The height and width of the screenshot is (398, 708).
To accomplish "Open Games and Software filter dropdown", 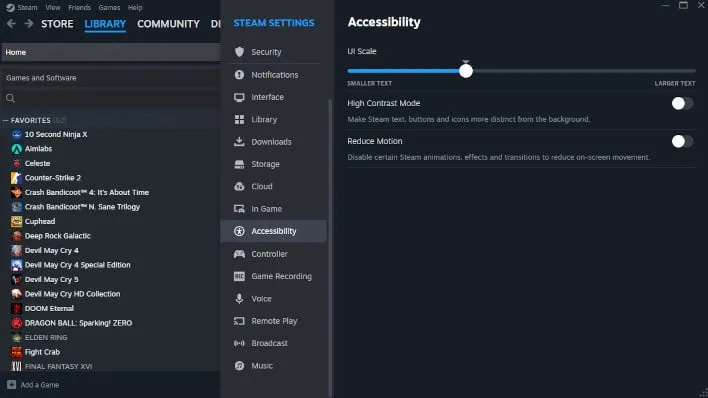I will 111,78.
